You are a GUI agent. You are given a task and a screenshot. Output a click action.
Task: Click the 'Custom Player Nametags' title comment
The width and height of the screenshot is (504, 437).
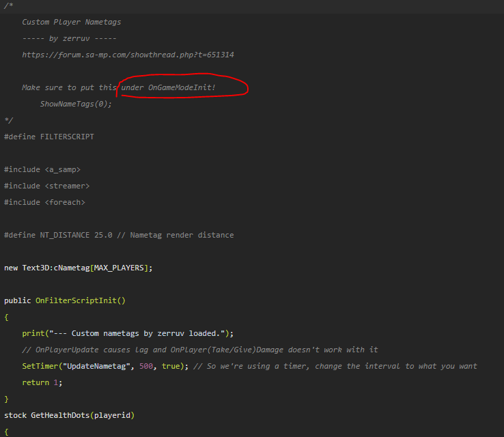pos(71,22)
